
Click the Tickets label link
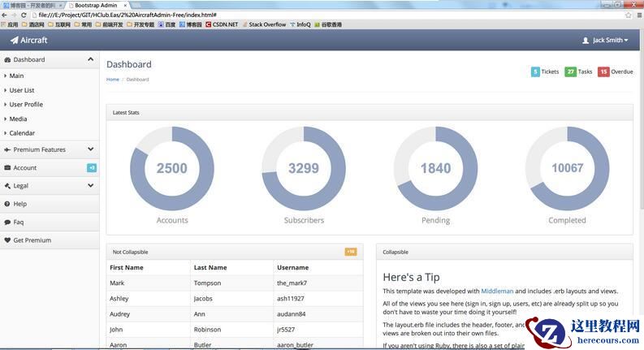click(x=550, y=72)
